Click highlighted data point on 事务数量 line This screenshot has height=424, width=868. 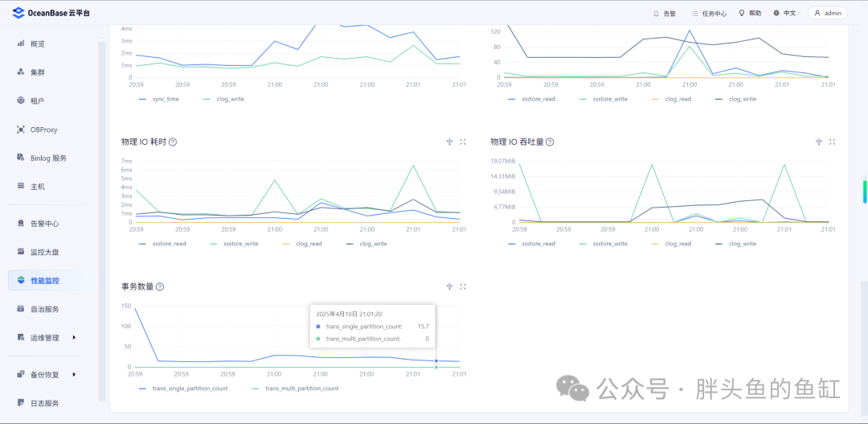[x=436, y=360]
